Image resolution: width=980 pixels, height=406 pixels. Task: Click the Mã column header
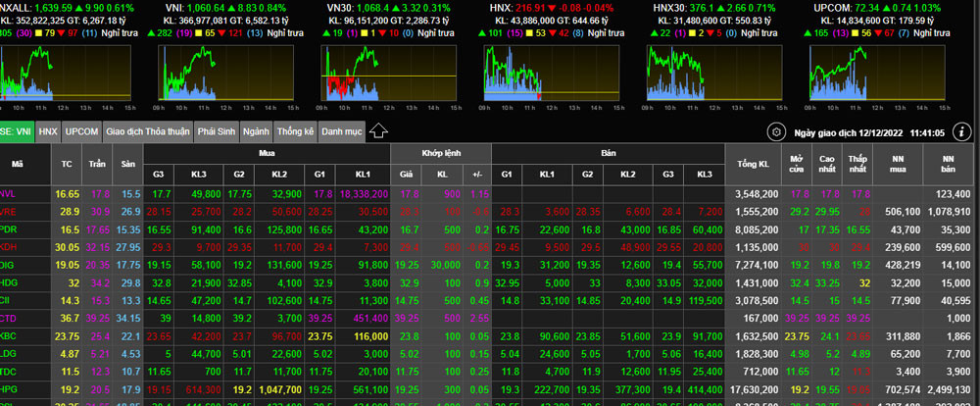click(18, 164)
